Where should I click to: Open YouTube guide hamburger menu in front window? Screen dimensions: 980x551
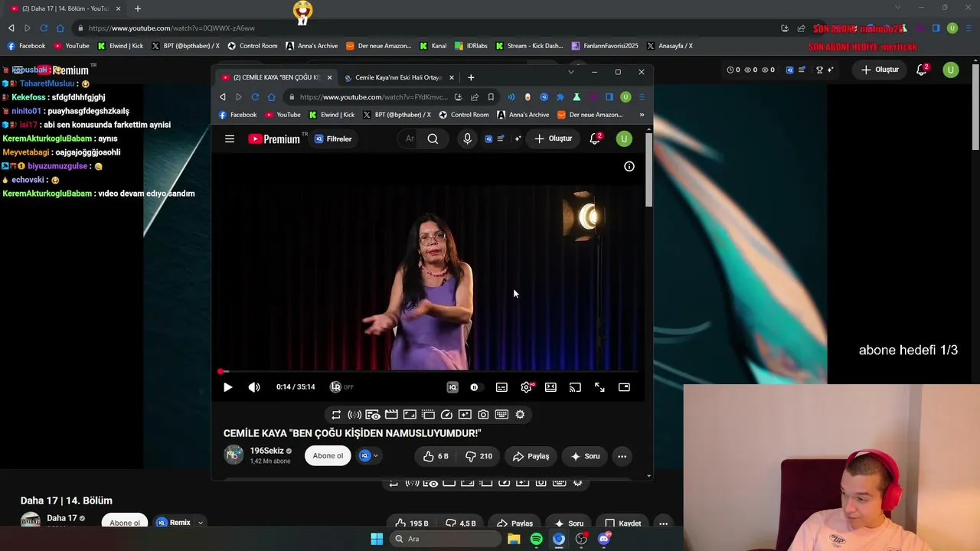coord(230,139)
